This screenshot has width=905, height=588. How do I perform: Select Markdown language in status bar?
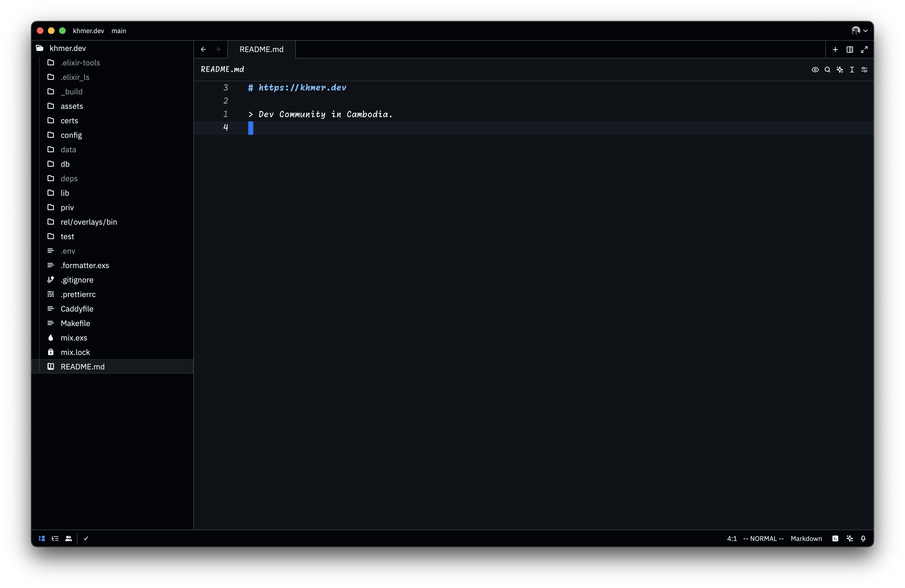[806, 538]
